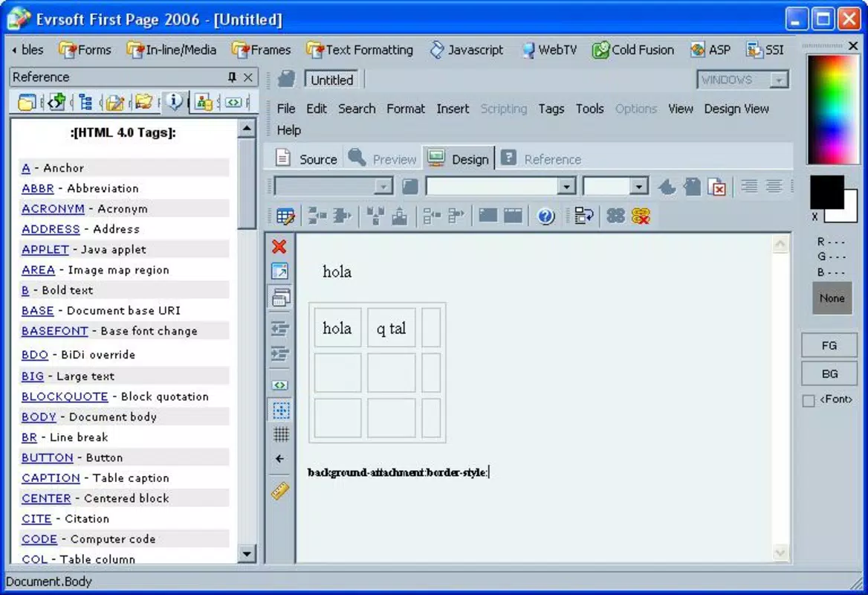Click the ruler icon in vertical toolbar
The image size is (868, 595).
point(280,491)
